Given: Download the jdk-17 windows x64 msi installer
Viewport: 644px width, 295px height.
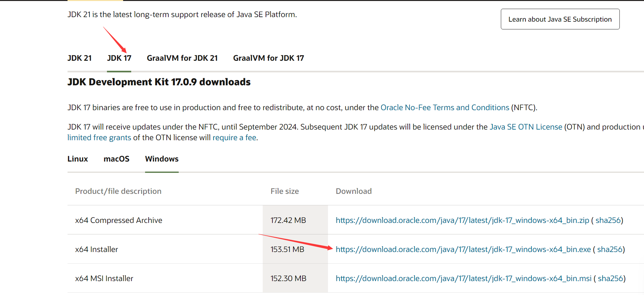Looking at the screenshot, I should point(464,279).
